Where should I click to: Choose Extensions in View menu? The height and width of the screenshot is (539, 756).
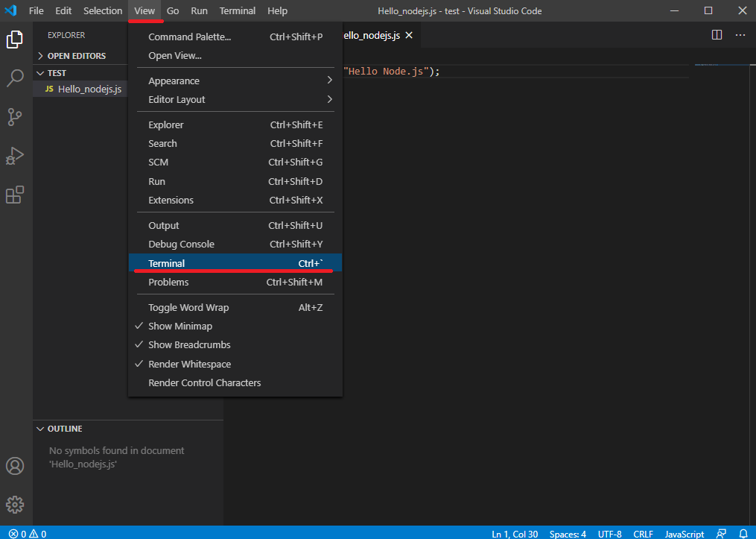click(x=235, y=201)
